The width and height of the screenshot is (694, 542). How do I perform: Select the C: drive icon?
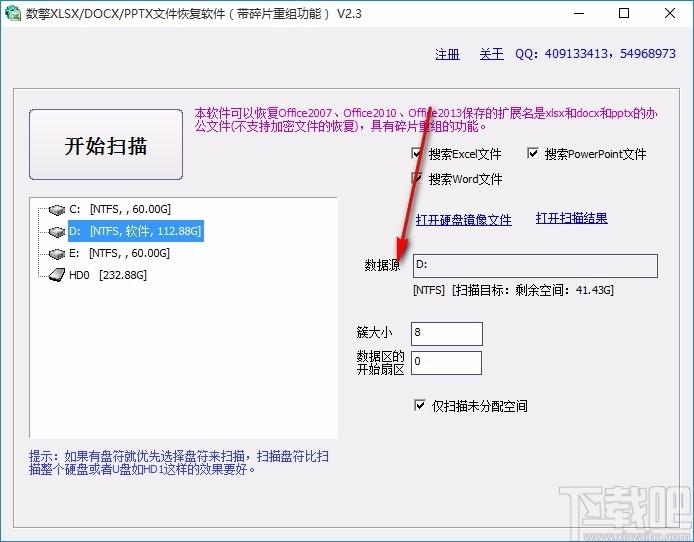pos(57,209)
